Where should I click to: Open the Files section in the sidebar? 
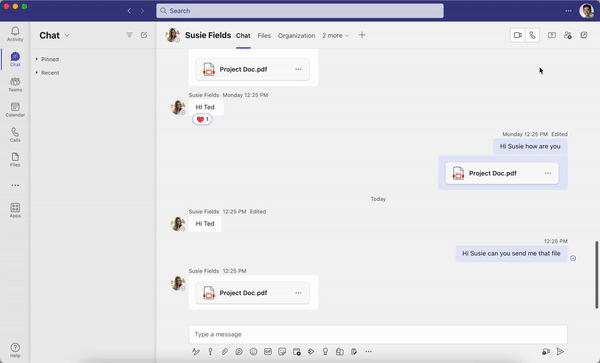tap(15, 160)
